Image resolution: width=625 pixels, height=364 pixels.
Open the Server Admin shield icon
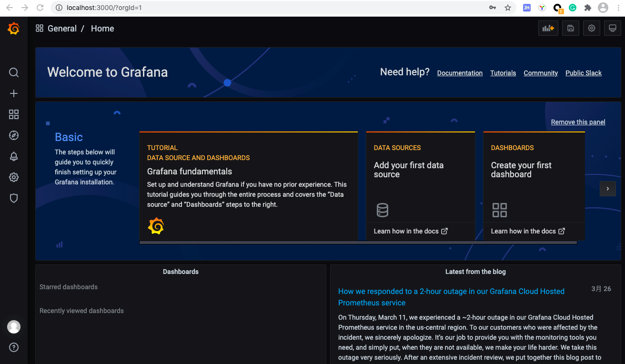(14, 198)
